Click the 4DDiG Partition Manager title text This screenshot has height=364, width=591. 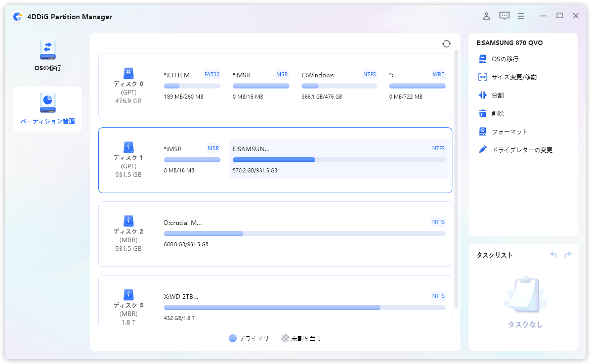click(70, 17)
